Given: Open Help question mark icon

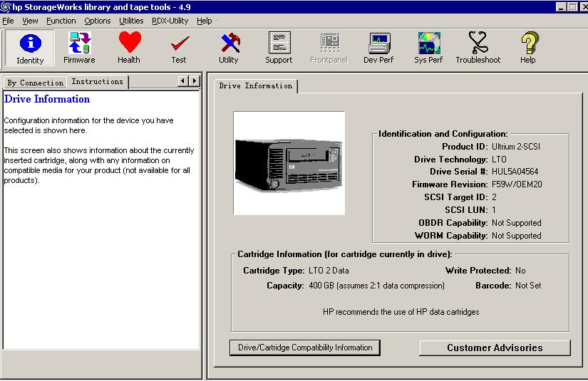Looking at the screenshot, I should 527,48.
